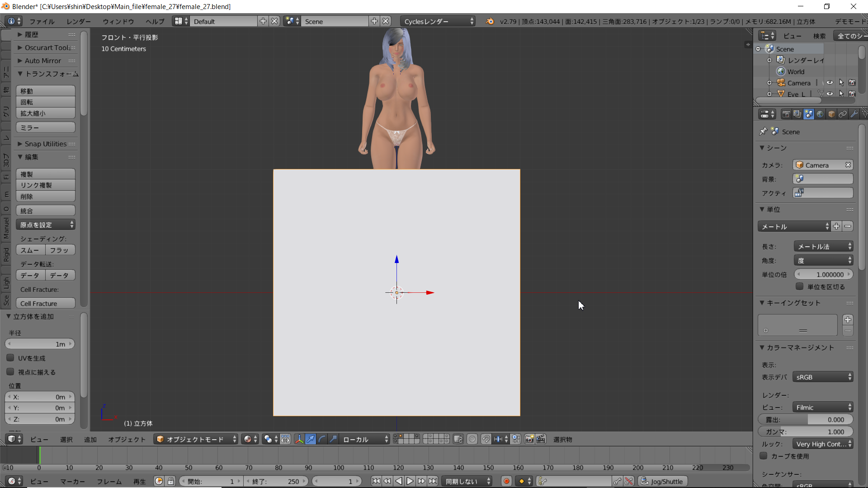Click the 終了 end frame field
Image resolution: width=868 pixels, height=488 pixels.
[276, 481]
